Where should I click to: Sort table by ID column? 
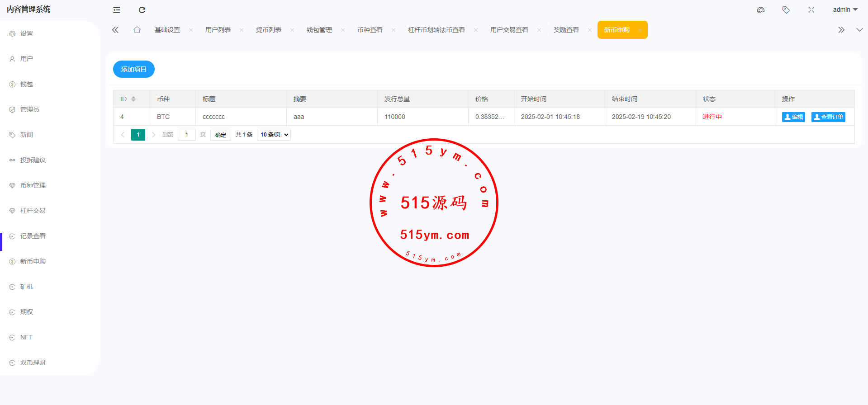click(x=133, y=99)
